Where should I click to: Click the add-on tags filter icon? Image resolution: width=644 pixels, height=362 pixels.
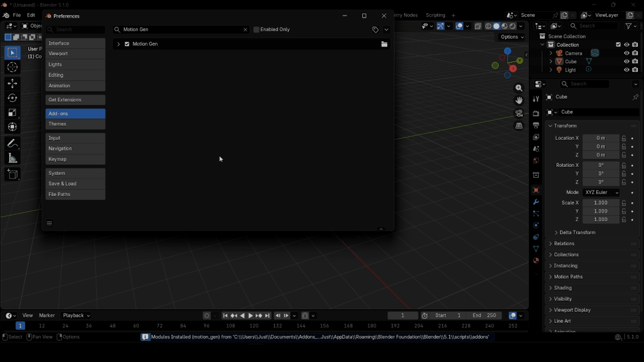tap(375, 30)
